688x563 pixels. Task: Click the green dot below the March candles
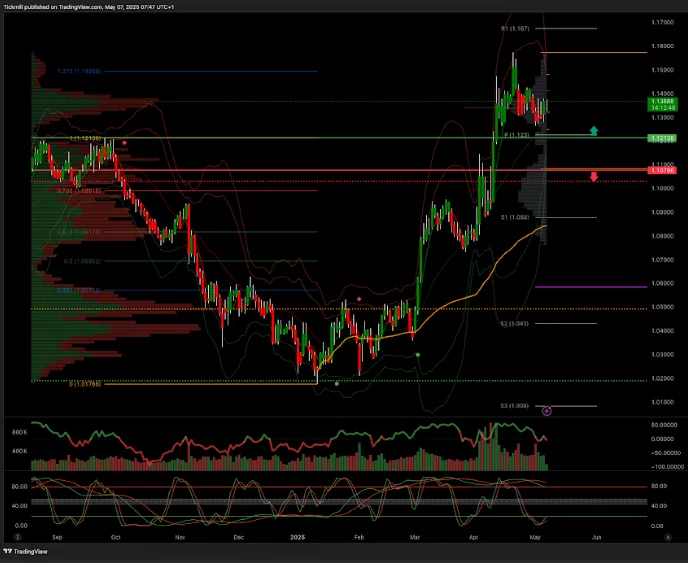pos(418,355)
